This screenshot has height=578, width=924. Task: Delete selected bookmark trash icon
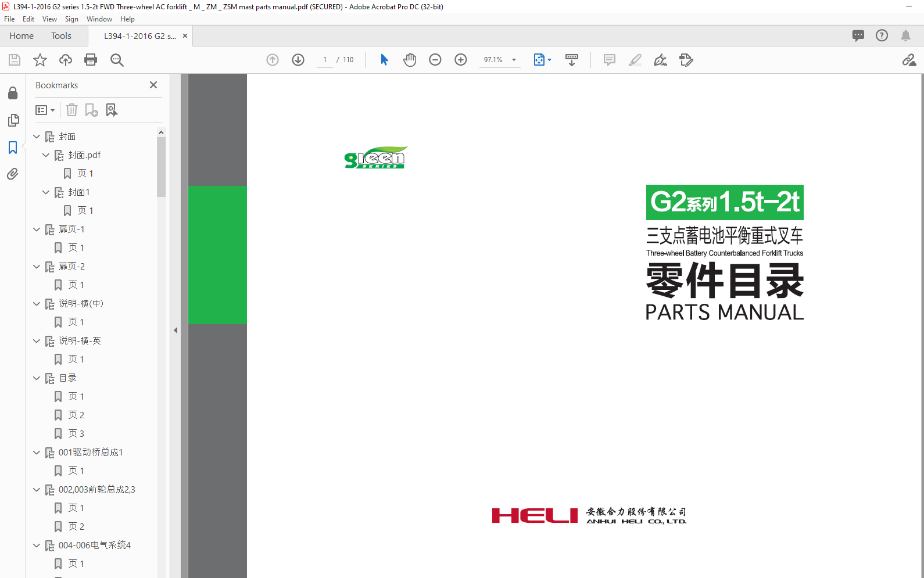pos(71,110)
